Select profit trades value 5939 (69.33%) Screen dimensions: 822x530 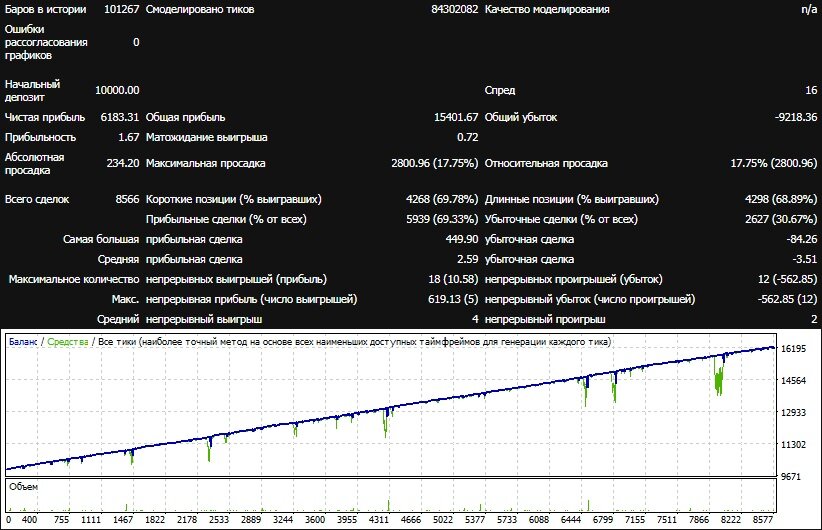(x=442, y=219)
